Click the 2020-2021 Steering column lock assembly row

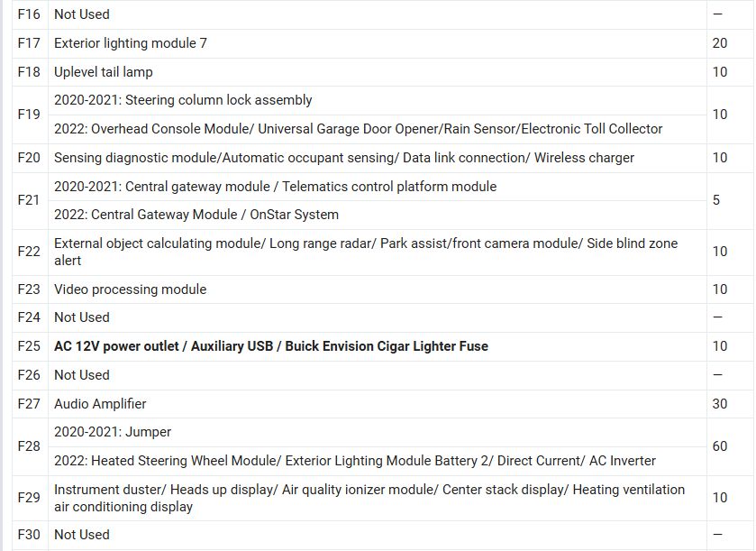[183, 100]
